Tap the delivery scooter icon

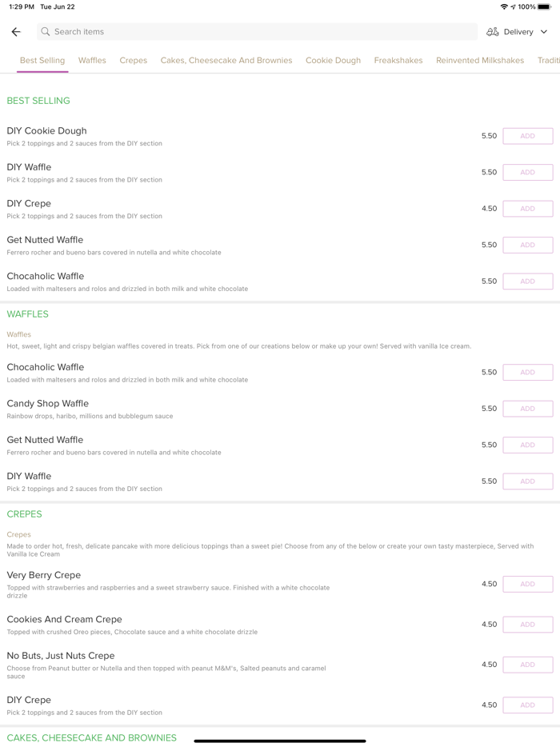pyautogui.click(x=493, y=32)
